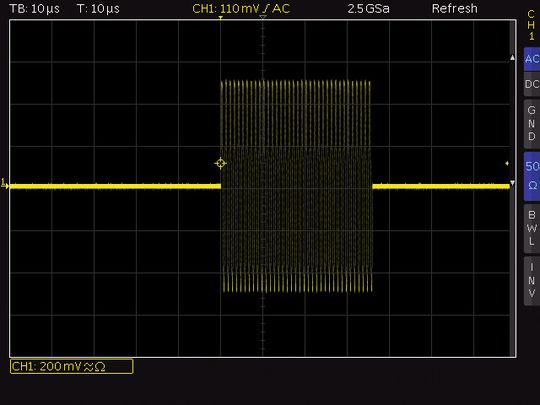
Task: Click channel 1 ground level marker at left edge
Action: (4, 184)
